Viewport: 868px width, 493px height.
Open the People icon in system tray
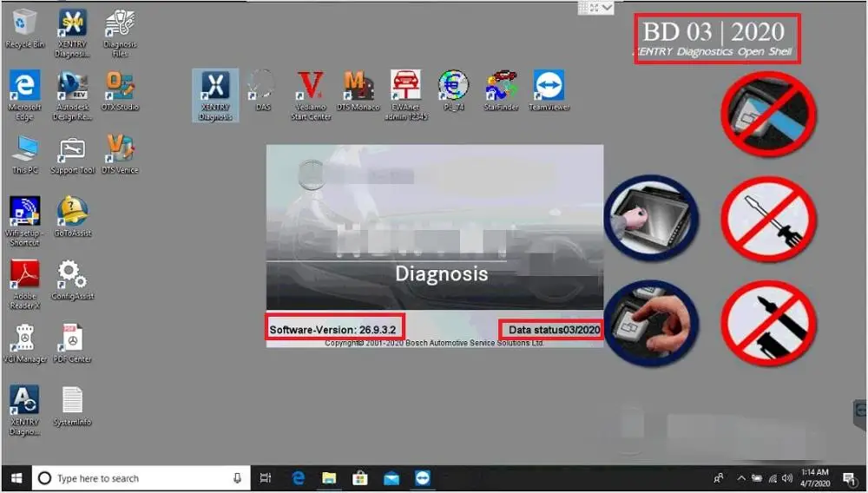tap(719, 478)
